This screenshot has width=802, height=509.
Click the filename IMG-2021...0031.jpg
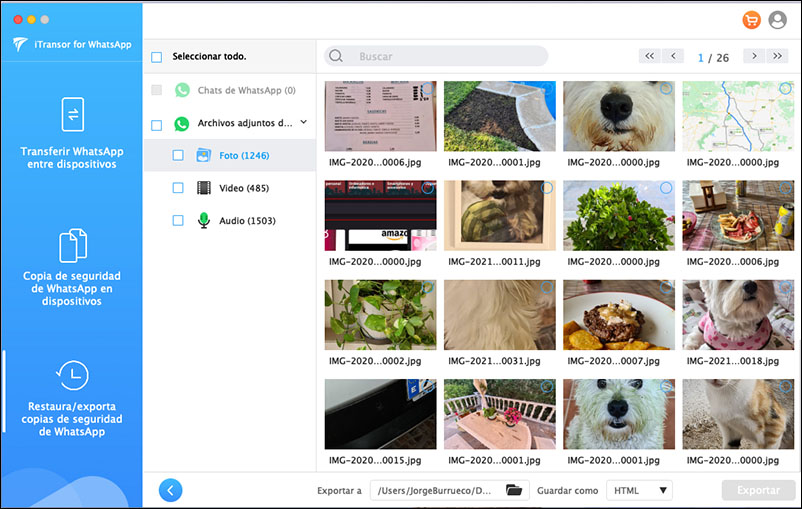click(494, 361)
